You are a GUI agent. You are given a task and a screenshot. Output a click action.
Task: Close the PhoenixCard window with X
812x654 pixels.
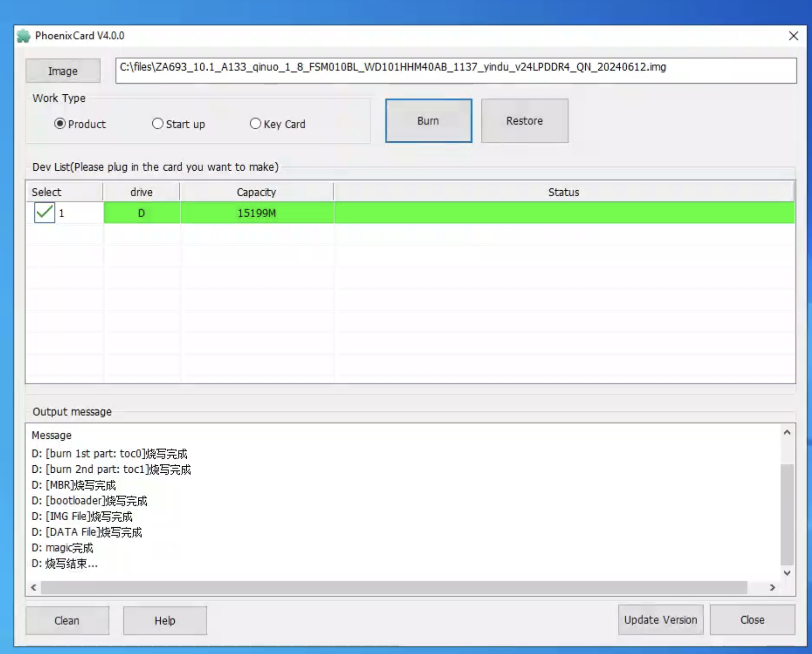click(793, 36)
